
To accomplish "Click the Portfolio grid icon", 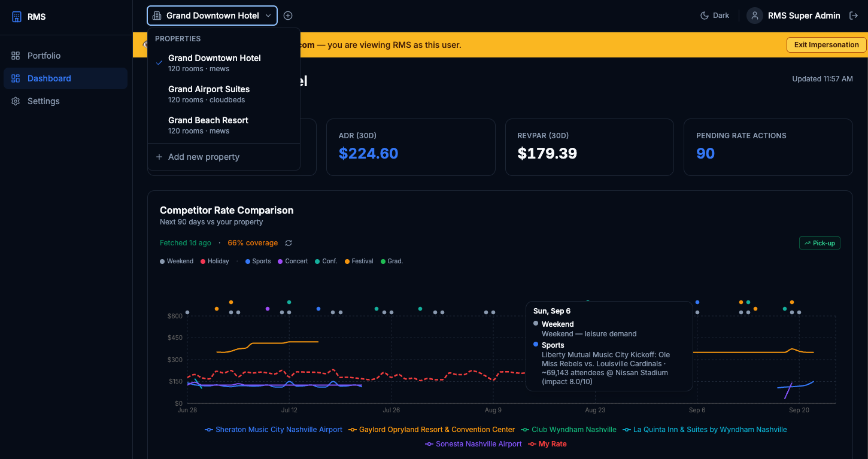I will 16,56.
